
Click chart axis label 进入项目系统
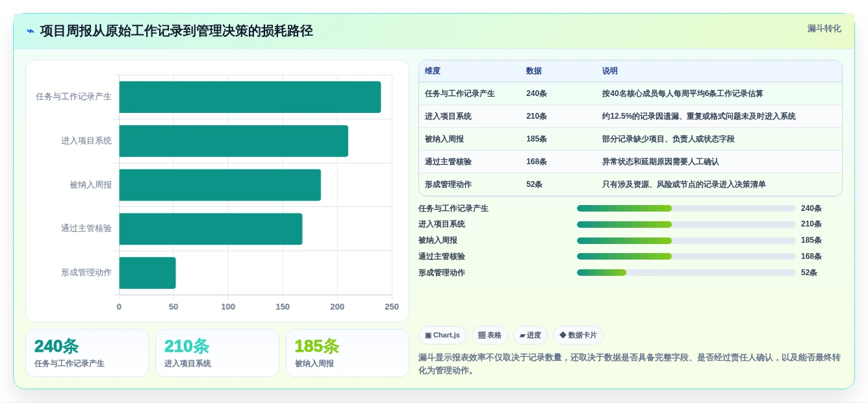[86, 141]
